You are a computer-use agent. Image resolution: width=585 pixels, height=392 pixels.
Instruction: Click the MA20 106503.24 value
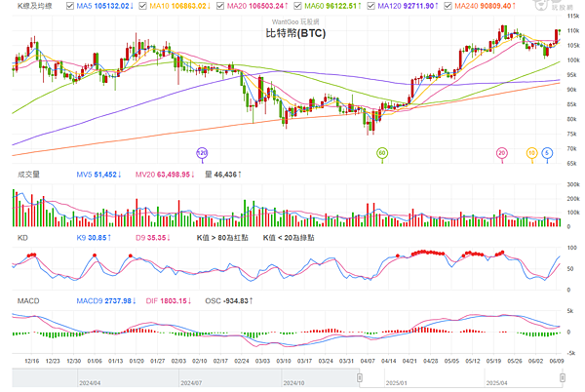click(257, 6)
